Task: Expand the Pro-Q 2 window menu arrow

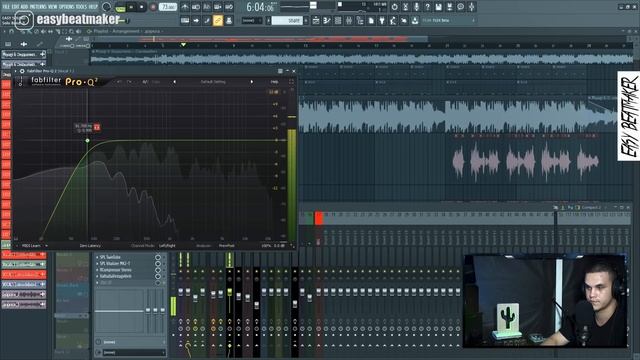Action: point(16,71)
